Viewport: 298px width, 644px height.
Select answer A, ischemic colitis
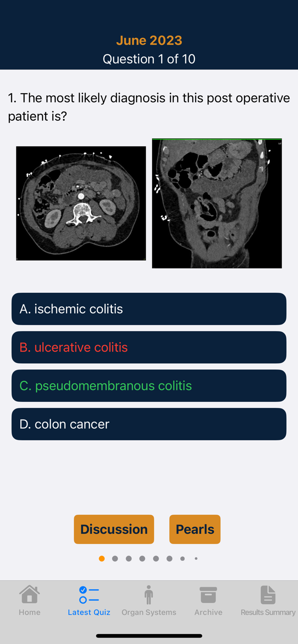pyautogui.click(x=149, y=309)
